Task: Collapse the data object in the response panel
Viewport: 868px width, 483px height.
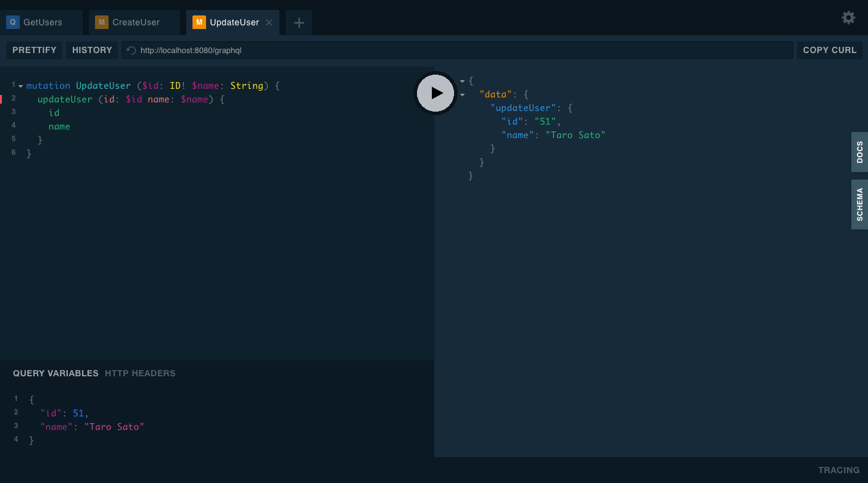Action: (x=462, y=94)
